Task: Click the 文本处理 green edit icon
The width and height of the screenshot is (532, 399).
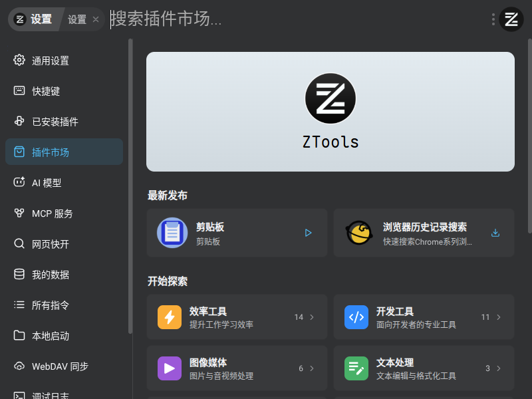Action: click(356, 368)
